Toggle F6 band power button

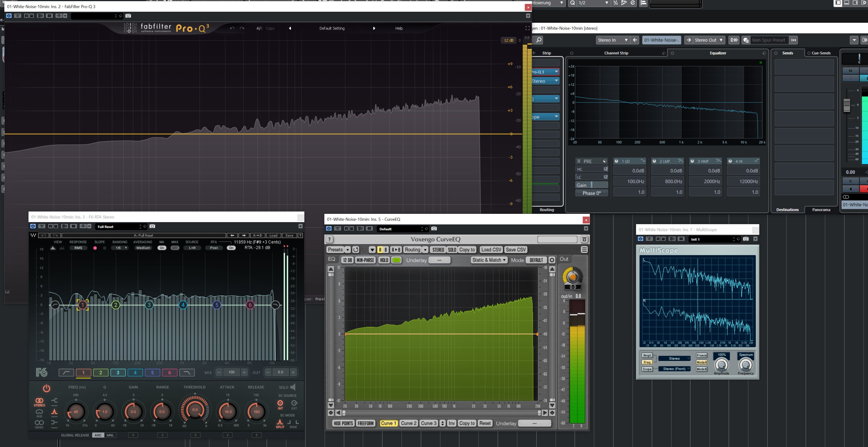click(x=46, y=388)
